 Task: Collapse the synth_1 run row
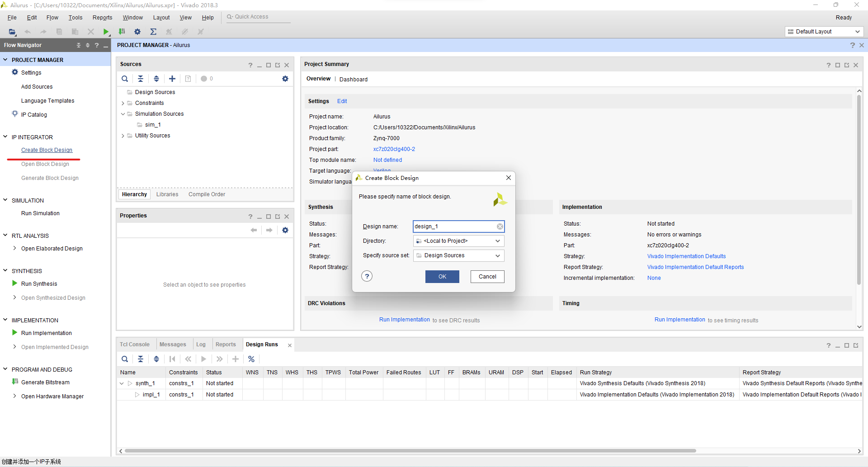[122, 383]
